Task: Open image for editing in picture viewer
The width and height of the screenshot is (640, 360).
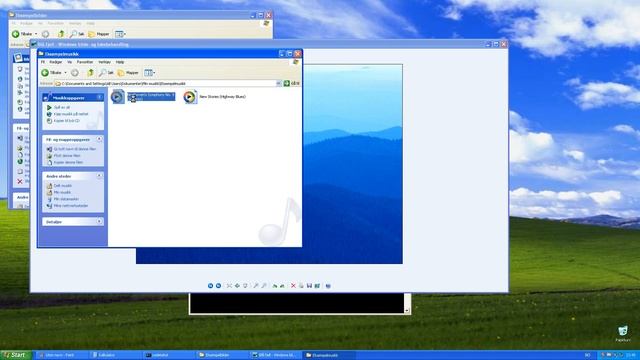Action: click(x=317, y=286)
